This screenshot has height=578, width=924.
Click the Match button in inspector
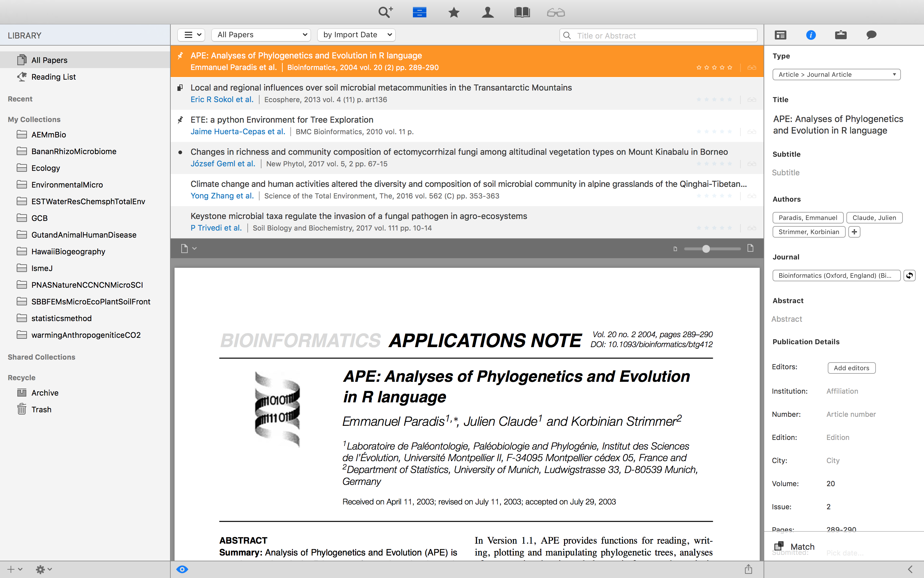[795, 546]
